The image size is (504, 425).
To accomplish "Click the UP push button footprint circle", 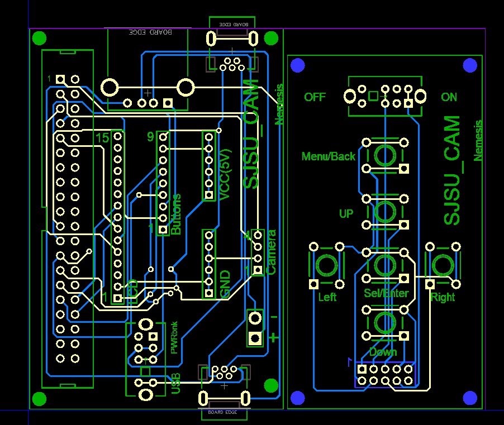I will pos(385,212).
